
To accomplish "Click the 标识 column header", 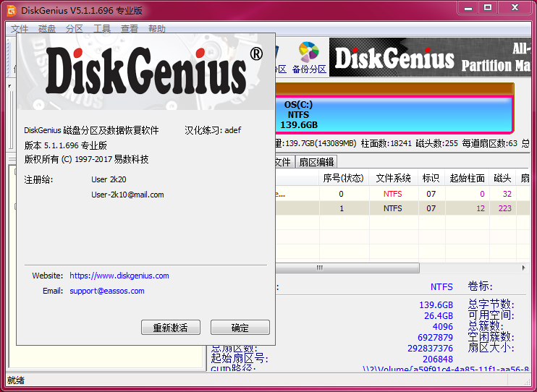I will (431, 178).
